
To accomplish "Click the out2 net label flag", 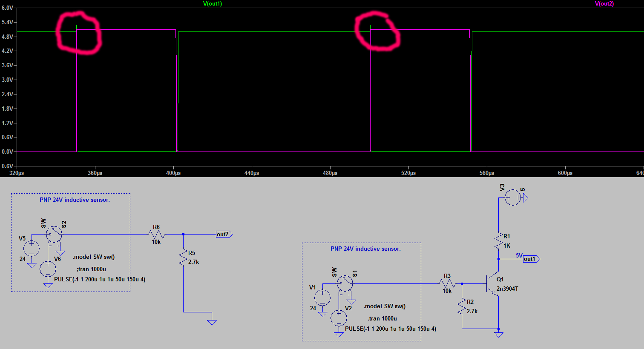I will [224, 235].
